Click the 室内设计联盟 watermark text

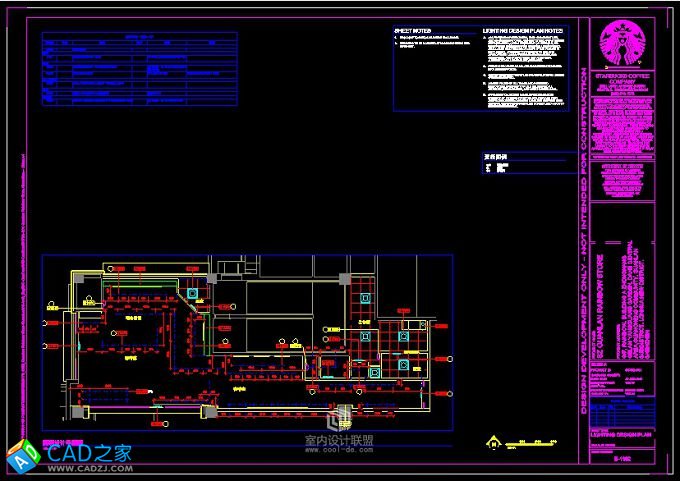click(338, 440)
